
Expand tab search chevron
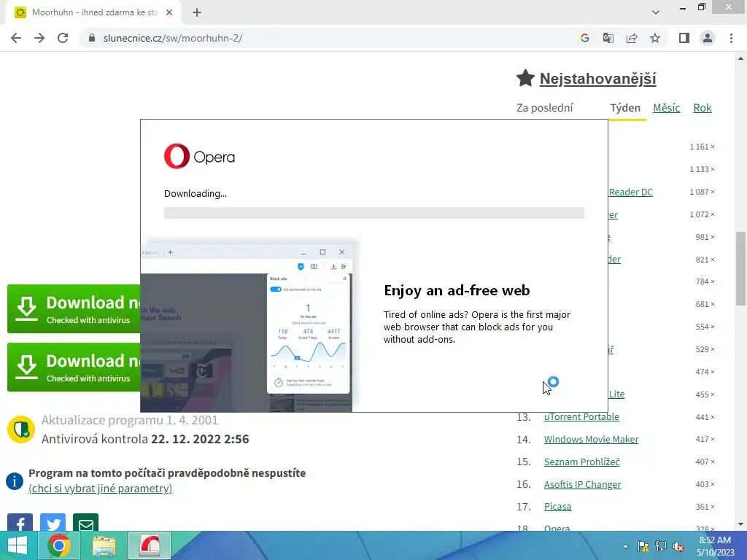[x=656, y=12]
